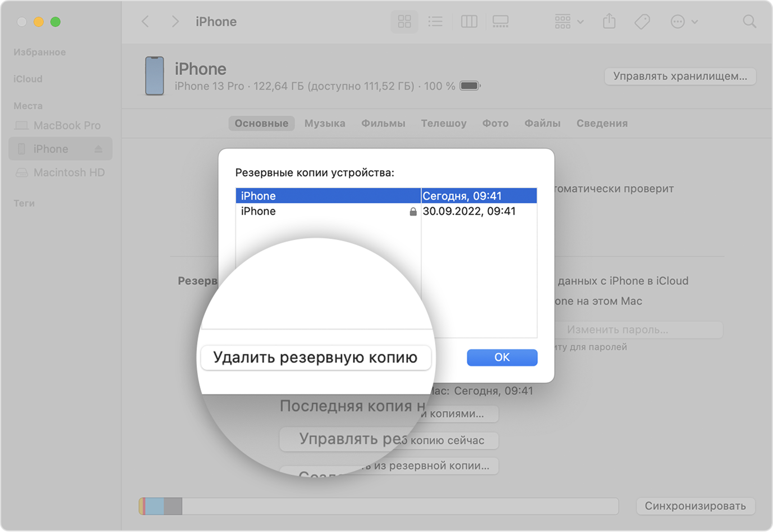Image resolution: width=773 pixels, height=532 pixels.
Task: Click the Share icon in toolbar
Action: coord(609,22)
